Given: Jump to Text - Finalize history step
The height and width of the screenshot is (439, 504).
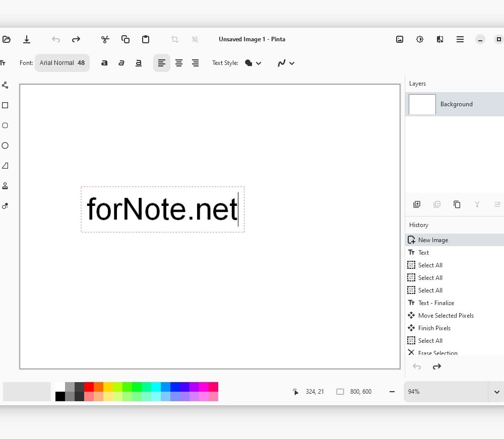Looking at the screenshot, I should tap(455, 303).
